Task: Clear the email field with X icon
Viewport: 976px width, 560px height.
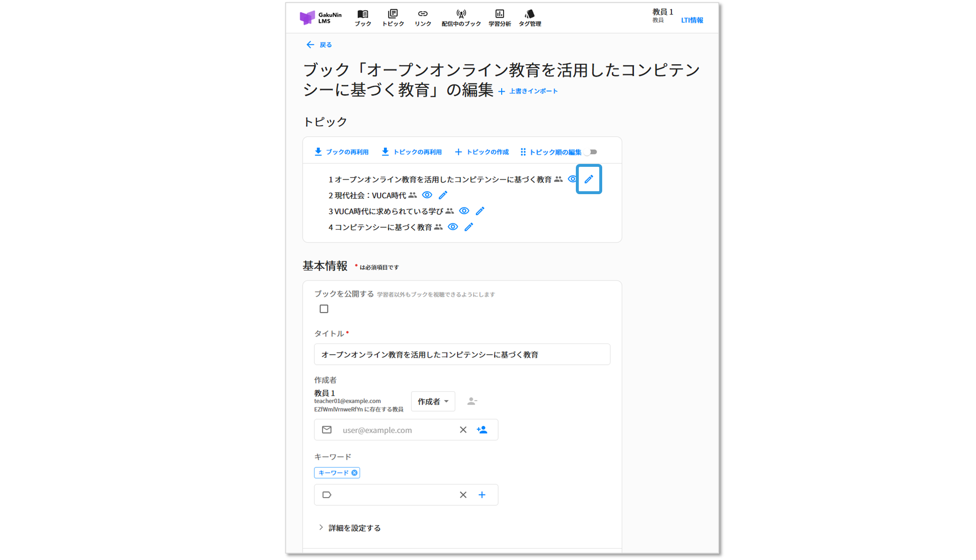Action: [x=463, y=430]
